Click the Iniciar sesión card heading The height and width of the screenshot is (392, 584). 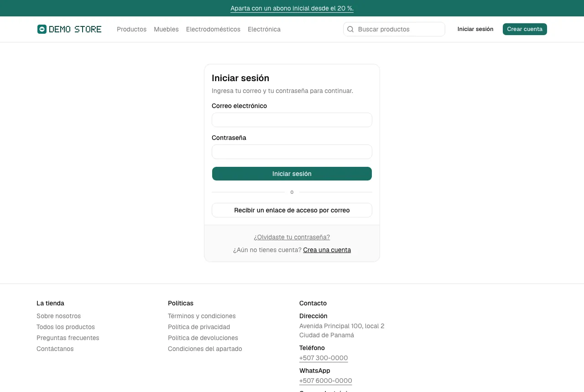pos(240,78)
